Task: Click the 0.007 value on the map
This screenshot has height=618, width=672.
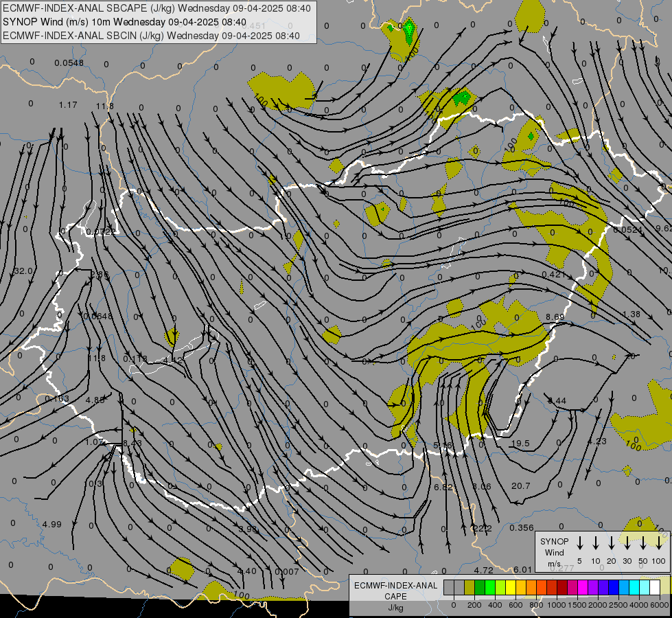Action: (287, 572)
